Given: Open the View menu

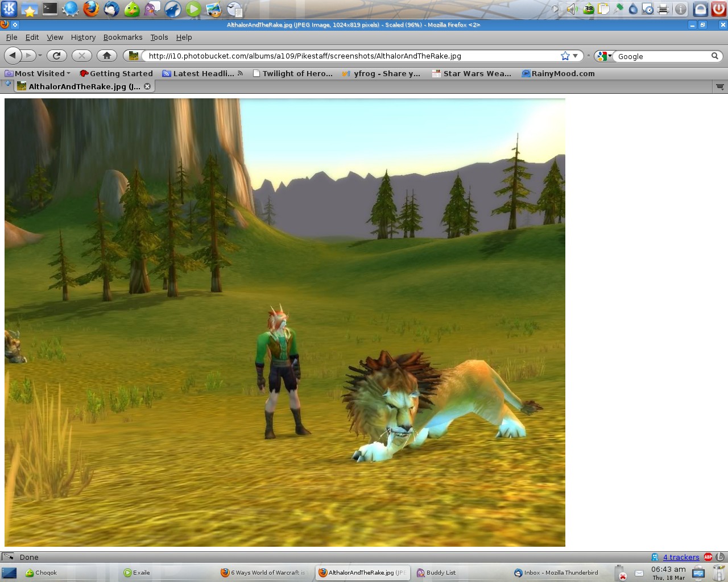Looking at the screenshot, I should 55,37.
